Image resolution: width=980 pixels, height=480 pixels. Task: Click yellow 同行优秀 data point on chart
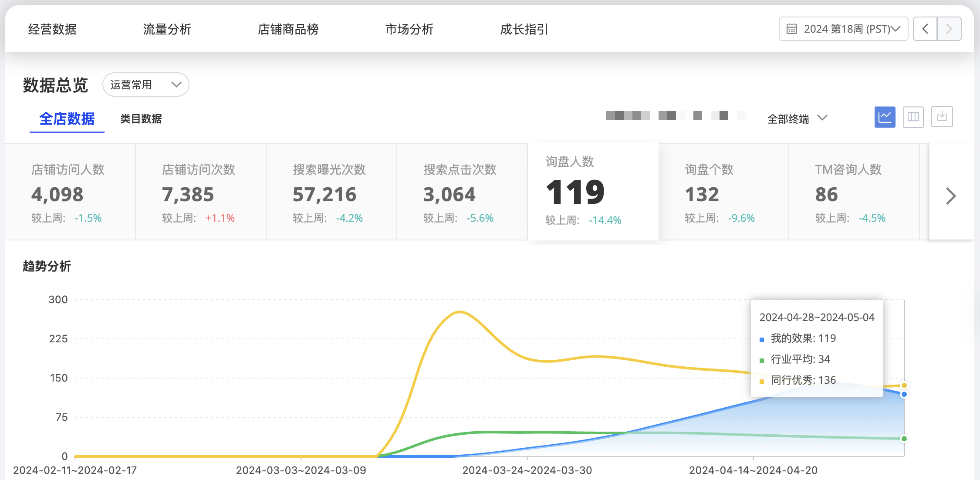tap(904, 385)
